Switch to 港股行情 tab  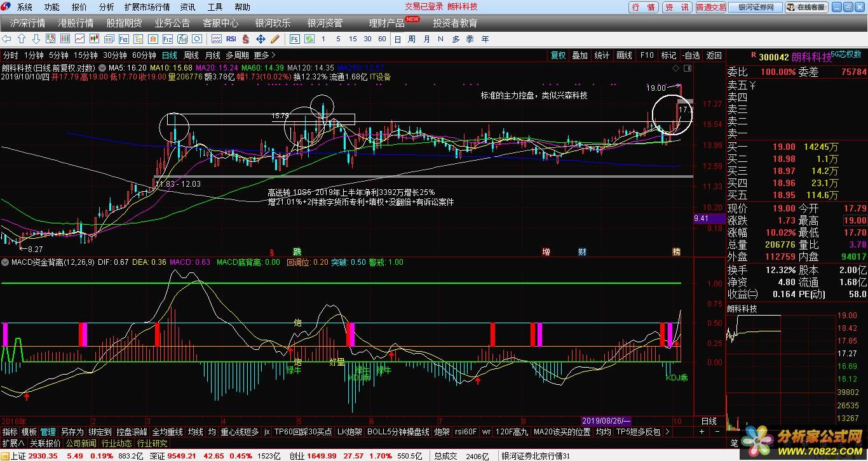(x=76, y=23)
